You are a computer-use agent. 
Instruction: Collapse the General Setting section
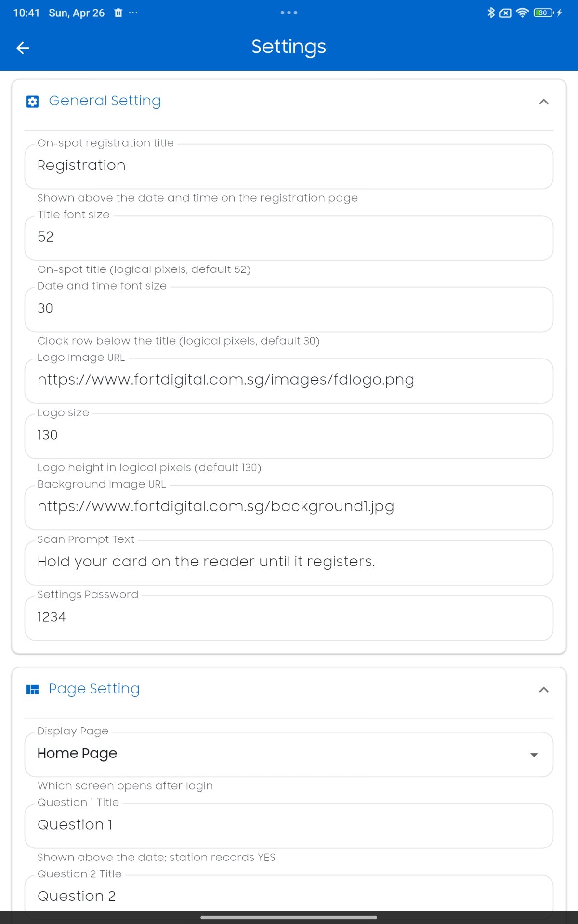click(544, 102)
